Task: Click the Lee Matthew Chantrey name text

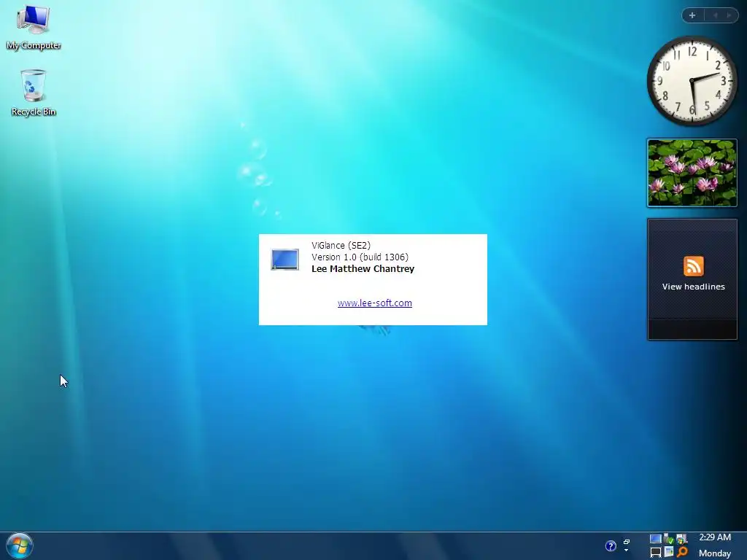Action: pos(363,268)
